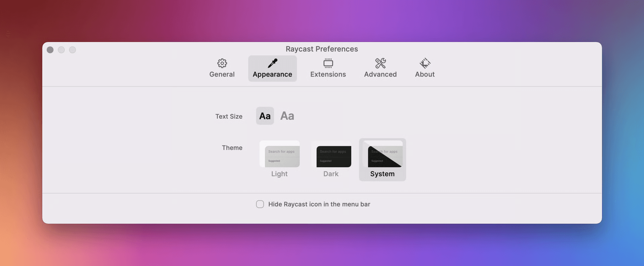The height and width of the screenshot is (266, 644).
Task: Open the Advanced tab
Action: point(380,68)
